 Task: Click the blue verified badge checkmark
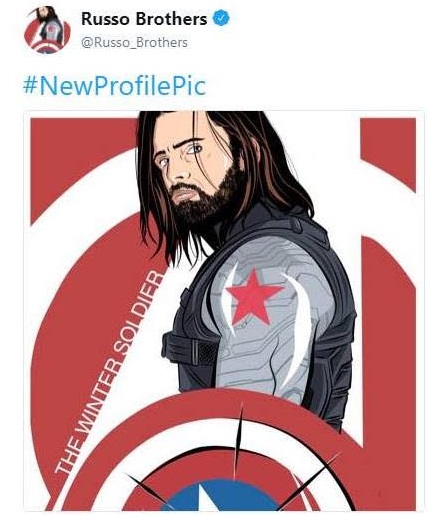pyautogui.click(x=221, y=18)
